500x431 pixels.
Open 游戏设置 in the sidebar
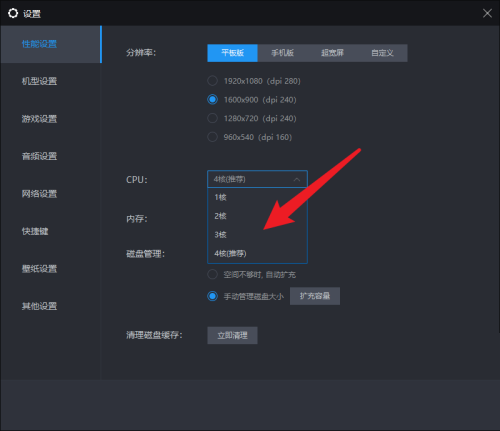click(39, 119)
